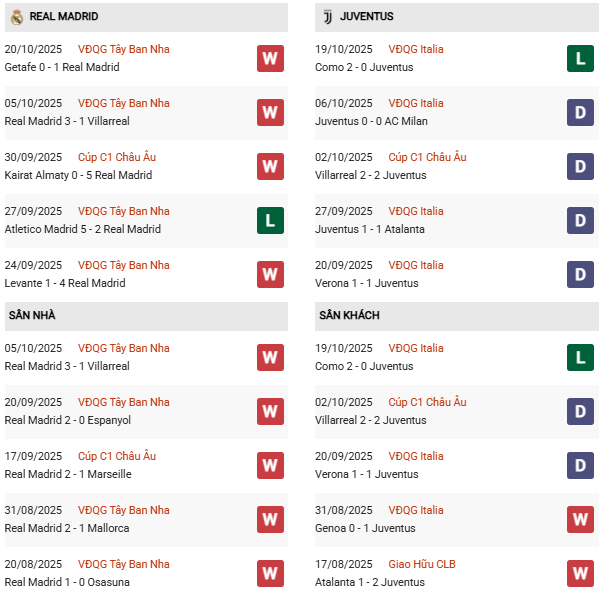
Task: Select the SÂN NHÀ section header
Action: coord(32,315)
